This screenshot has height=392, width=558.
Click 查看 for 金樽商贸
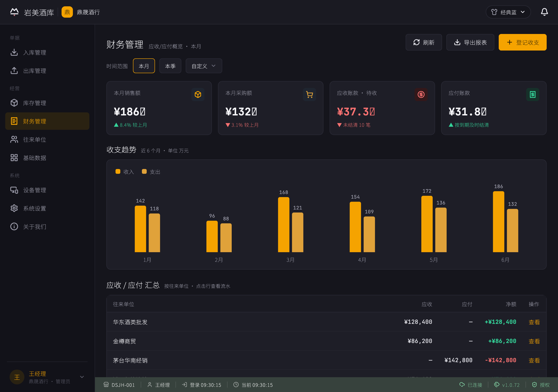point(534,341)
